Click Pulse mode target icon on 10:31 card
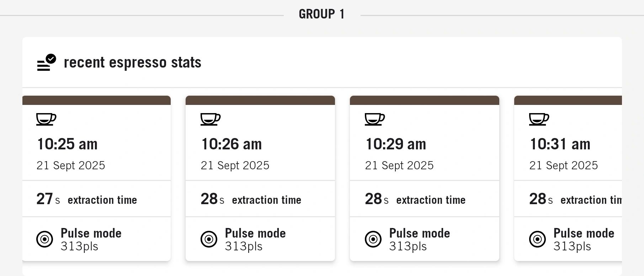This screenshot has height=276, width=644. pyautogui.click(x=538, y=239)
